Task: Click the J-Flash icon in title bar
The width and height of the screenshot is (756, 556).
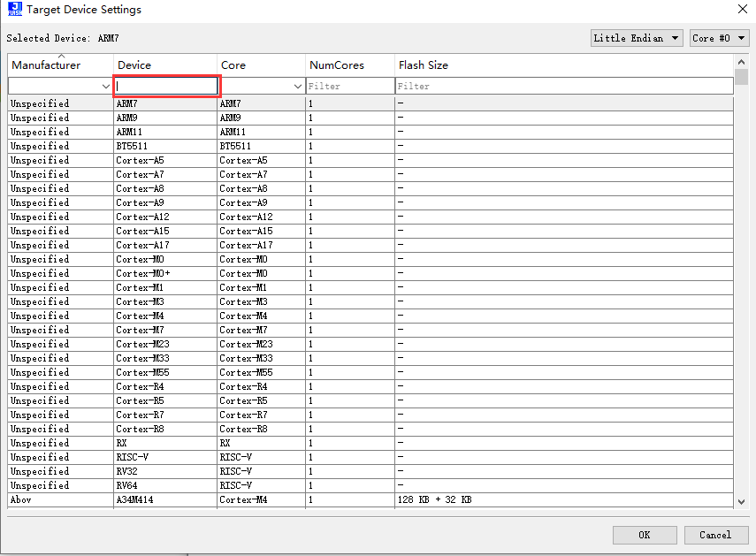Action: pyautogui.click(x=15, y=9)
